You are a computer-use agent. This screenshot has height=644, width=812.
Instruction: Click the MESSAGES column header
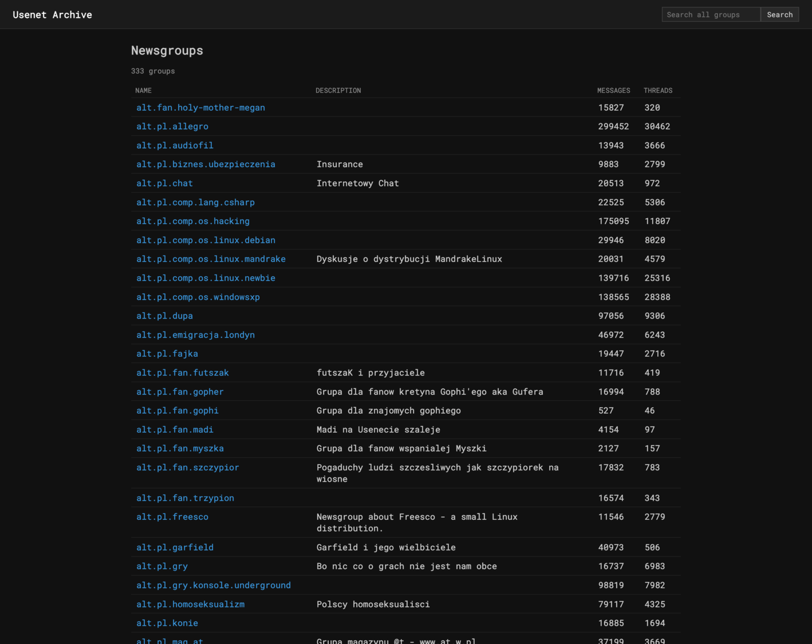coord(614,91)
